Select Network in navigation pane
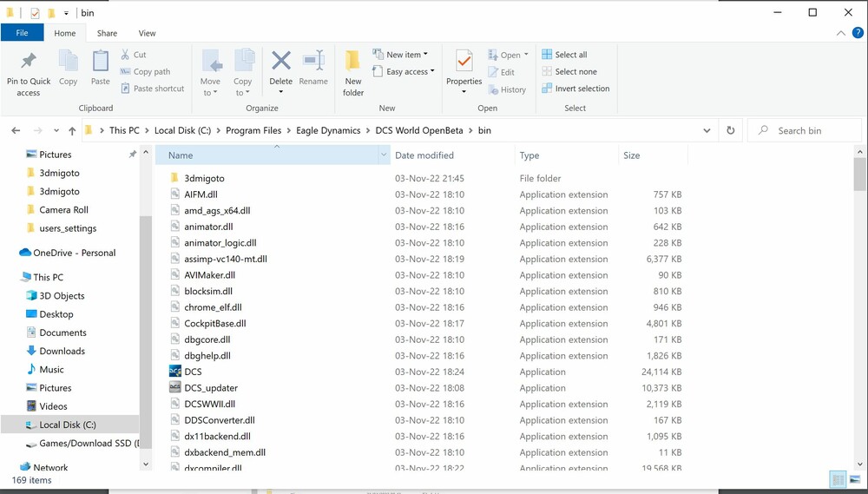Viewport: 868px width, 494px height. [x=43, y=467]
